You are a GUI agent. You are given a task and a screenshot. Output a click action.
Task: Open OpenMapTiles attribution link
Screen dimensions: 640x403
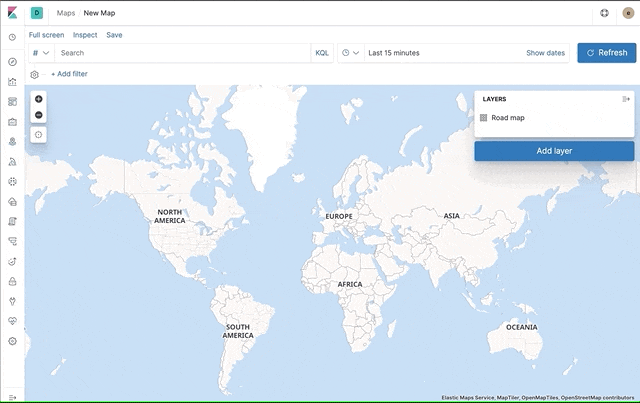coord(540,398)
